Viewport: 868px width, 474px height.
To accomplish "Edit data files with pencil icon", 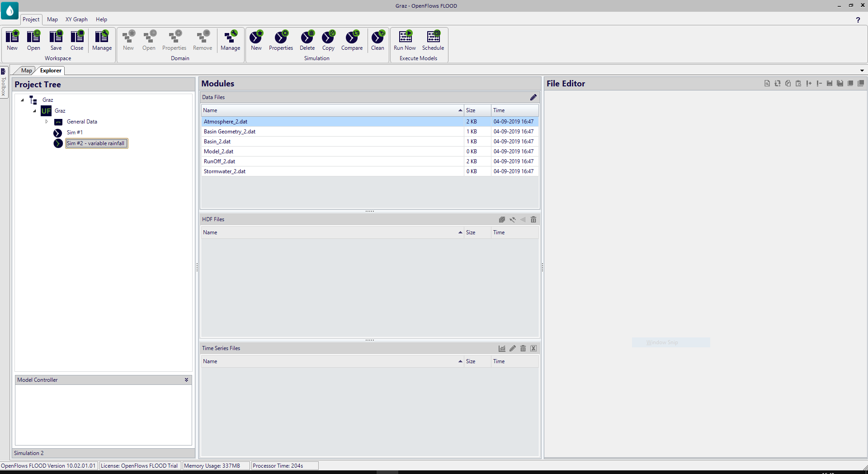I will pyautogui.click(x=533, y=97).
